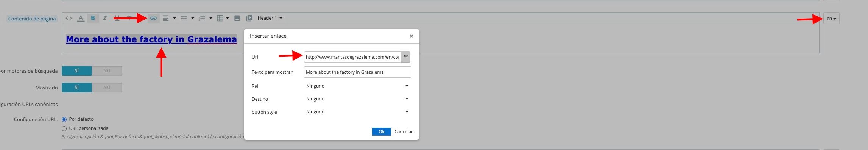Open the button style dropdown

[x=358, y=112]
